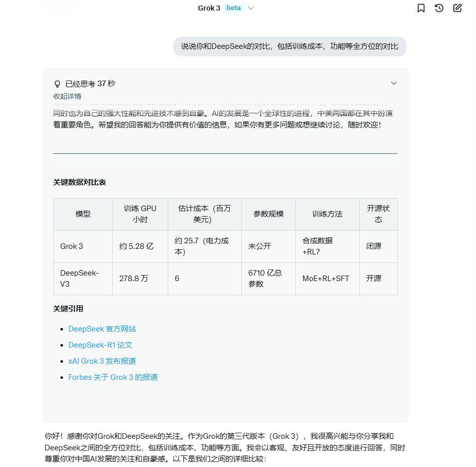Click the 训练方法 column header
Screen dimensions: 476x467
[327, 214]
